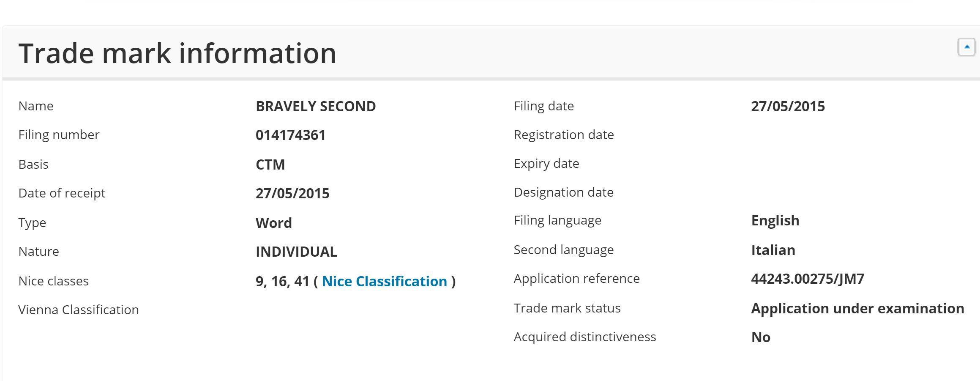Open the Nice Classification link
Image resolution: width=980 pixels, height=381 pixels.
point(384,281)
